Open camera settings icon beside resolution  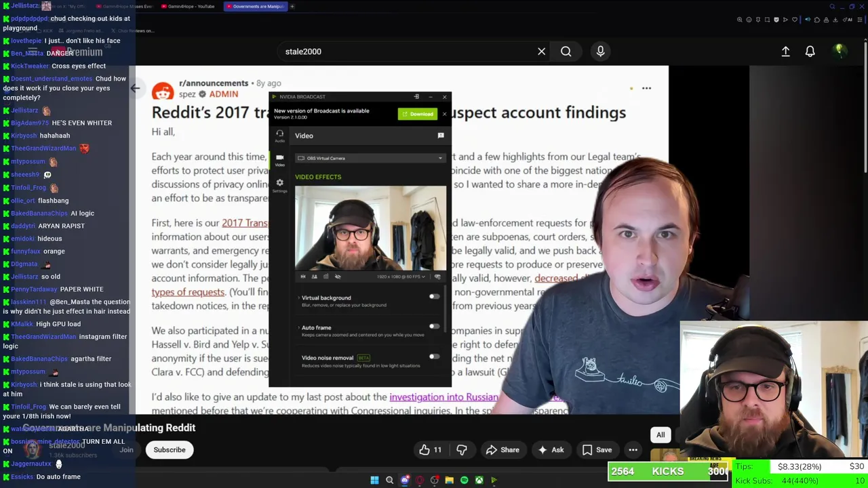click(x=437, y=277)
